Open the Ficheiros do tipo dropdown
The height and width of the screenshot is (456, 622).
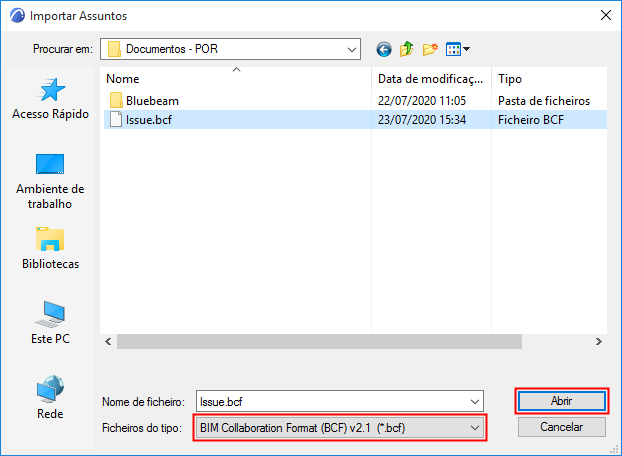click(340, 428)
